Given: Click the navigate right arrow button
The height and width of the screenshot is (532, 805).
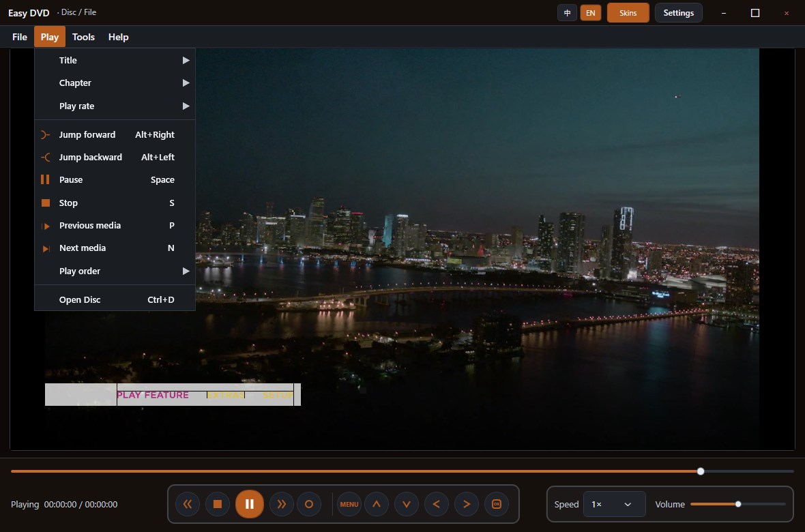Looking at the screenshot, I should coord(467,504).
